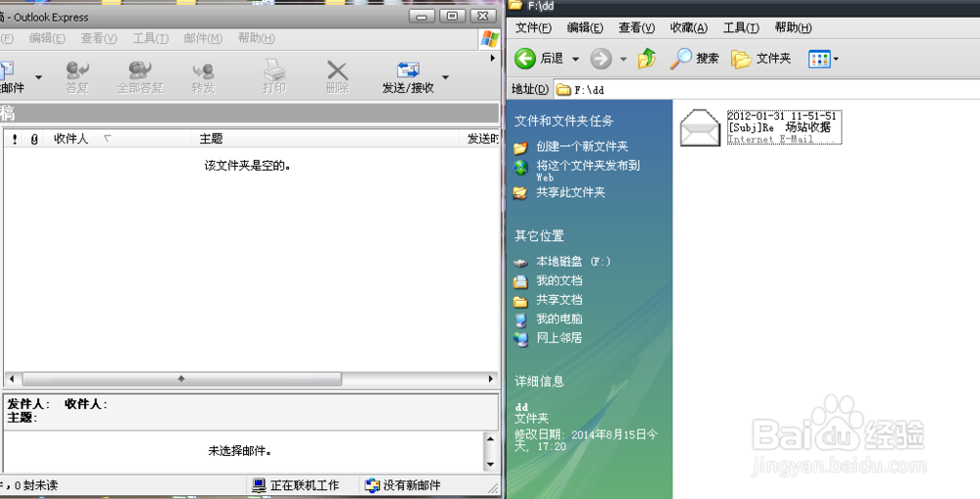Open the Send/Receive dropdown arrow

pyautogui.click(x=446, y=77)
